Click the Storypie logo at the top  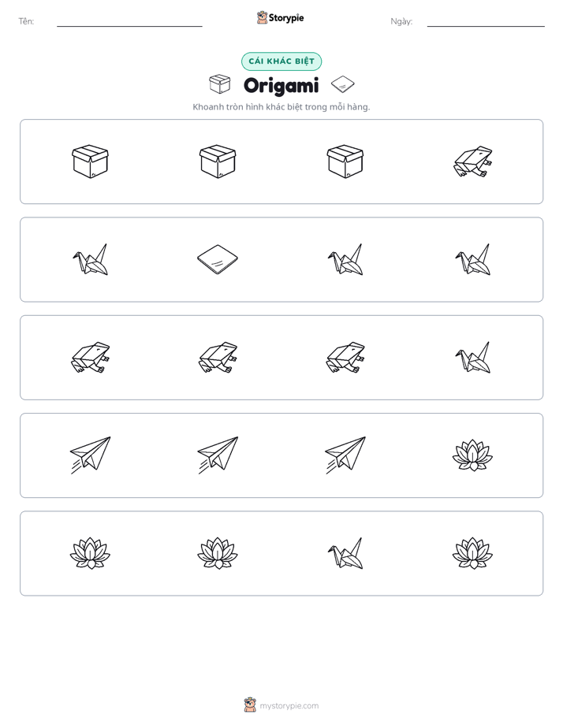click(x=281, y=17)
